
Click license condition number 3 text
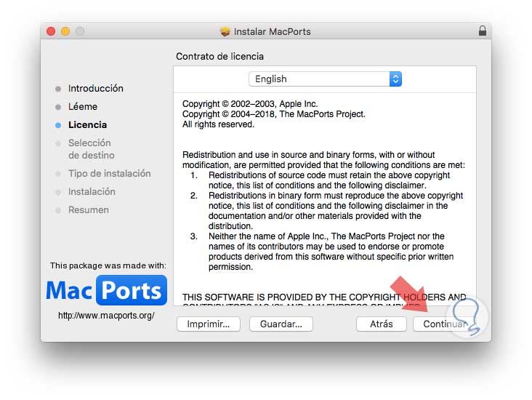331,252
